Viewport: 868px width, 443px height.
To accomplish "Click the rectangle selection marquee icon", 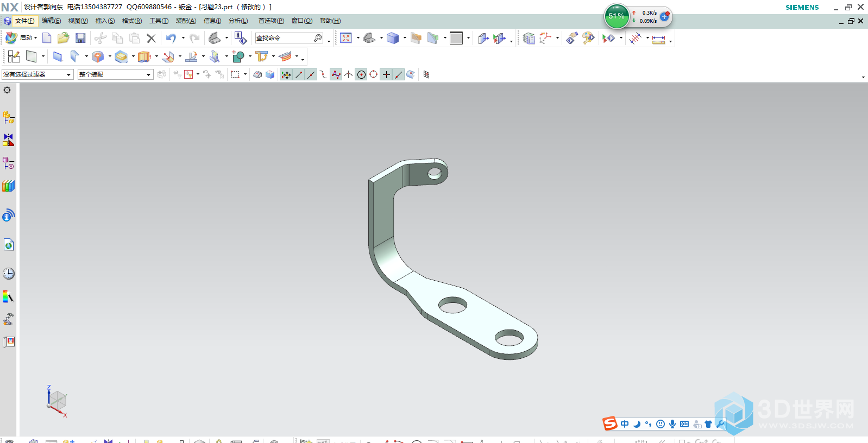I will click(235, 74).
